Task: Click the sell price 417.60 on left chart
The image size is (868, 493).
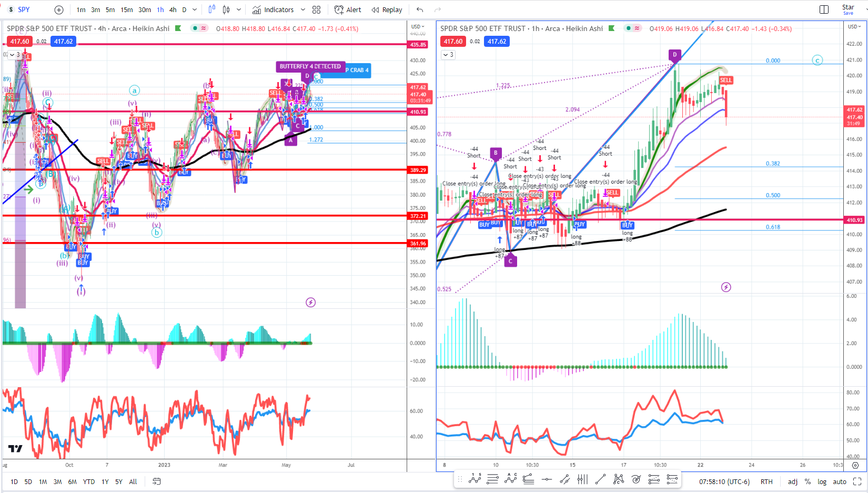Action: tap(20, 42)
